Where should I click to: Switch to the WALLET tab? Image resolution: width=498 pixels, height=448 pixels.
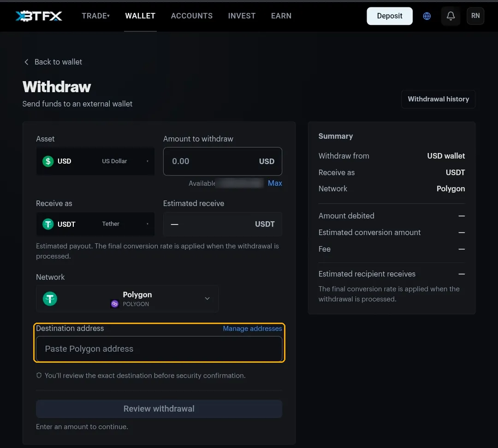coord(140,16)
